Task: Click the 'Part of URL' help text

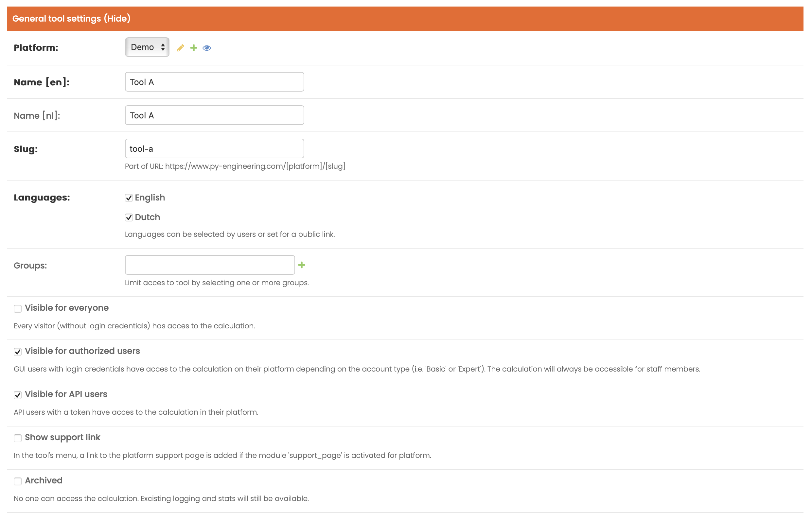Action: click(x=235, y=166)
